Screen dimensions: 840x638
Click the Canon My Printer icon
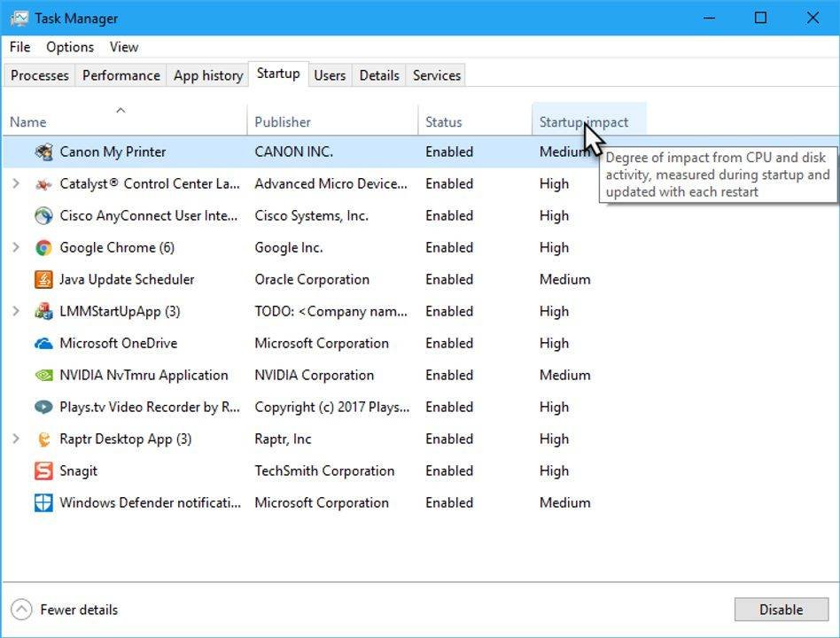pyautogui.click(x=44, y=152)
